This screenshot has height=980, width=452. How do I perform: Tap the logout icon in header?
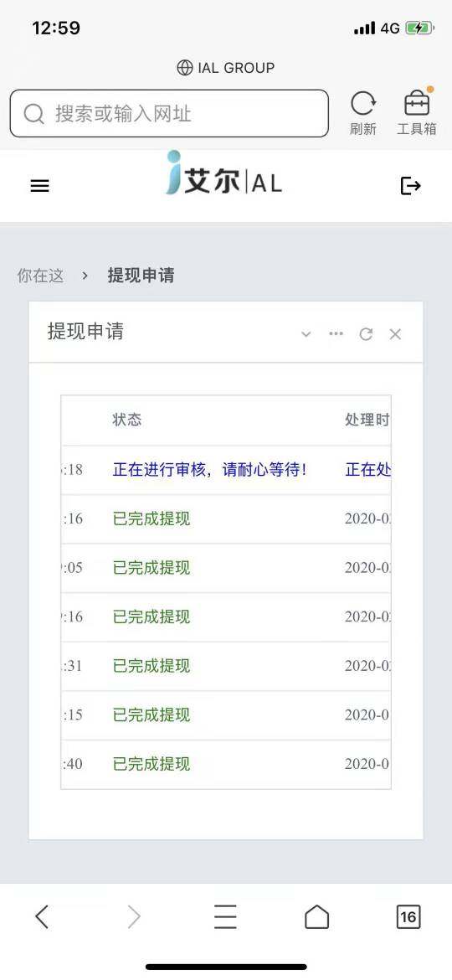pyautogui.click(x=410, y=186)
